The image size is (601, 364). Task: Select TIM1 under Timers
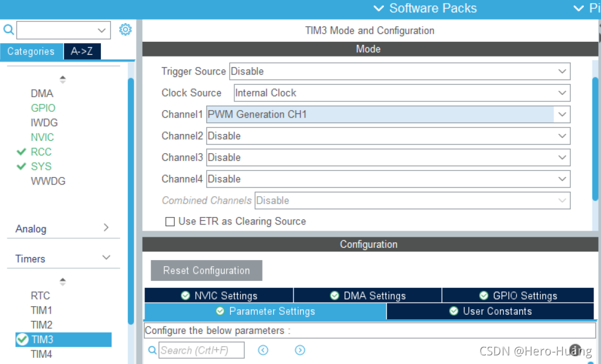pos(41,311)
